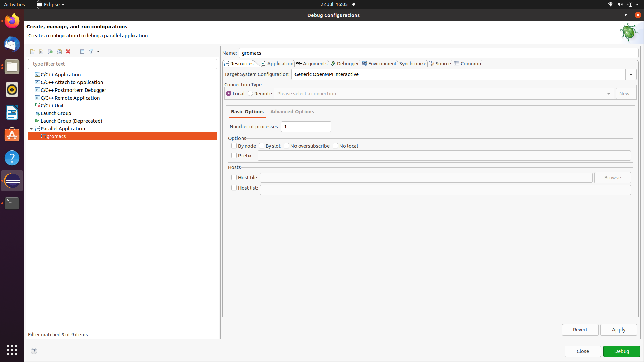Open the Target System Configuration dropdown
This screenshot has width=644, height=362.
pos(631,74)
